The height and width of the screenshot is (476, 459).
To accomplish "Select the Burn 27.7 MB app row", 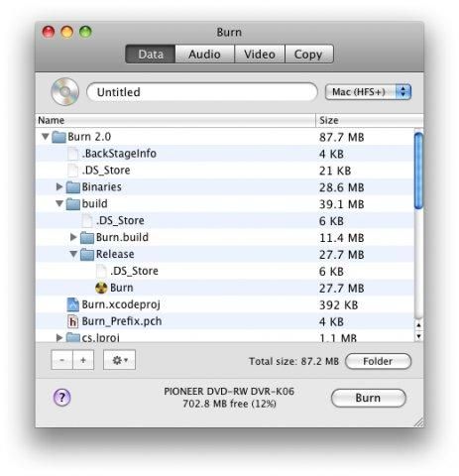I will (x=225, y=288).
